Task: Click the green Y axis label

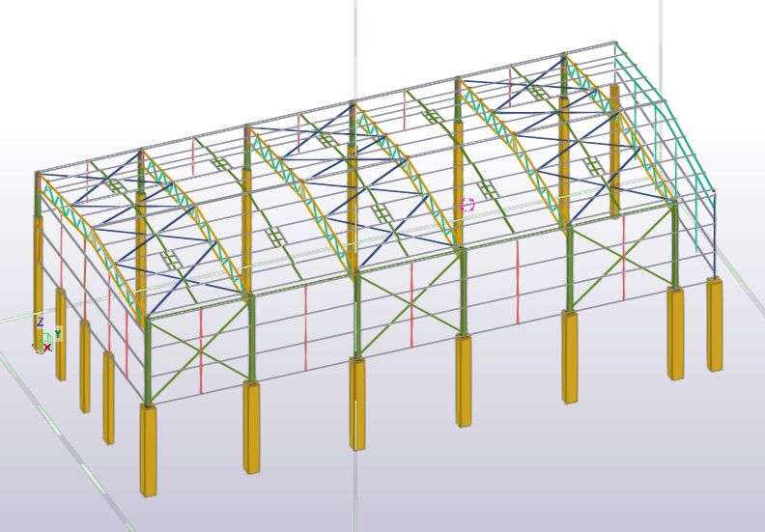Action: pyautogui.click(x=57, y=334)
